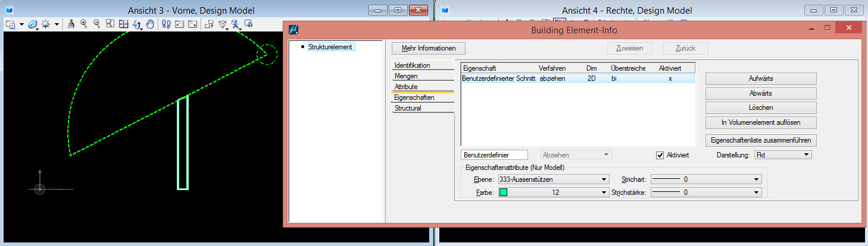Screen dimensions: 868x246
Task: Open the Strichstärke line weight dropdown
Action: click(x=706, y=193)
